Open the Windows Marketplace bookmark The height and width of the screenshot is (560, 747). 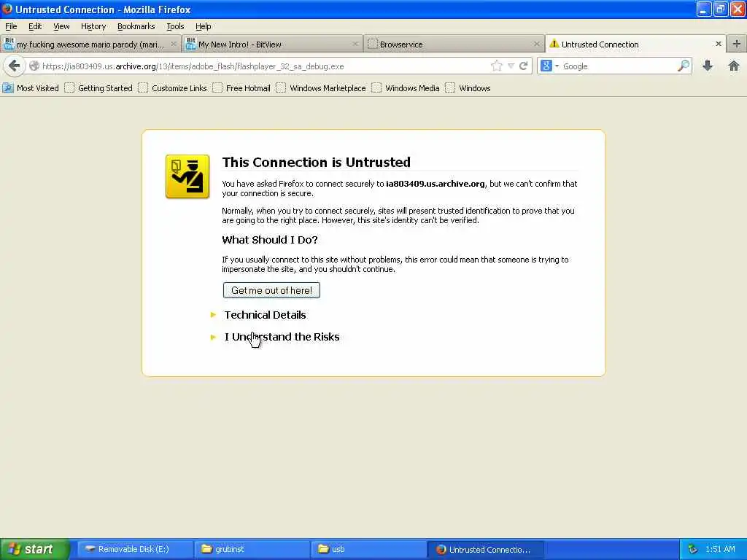tap(321, 88)
